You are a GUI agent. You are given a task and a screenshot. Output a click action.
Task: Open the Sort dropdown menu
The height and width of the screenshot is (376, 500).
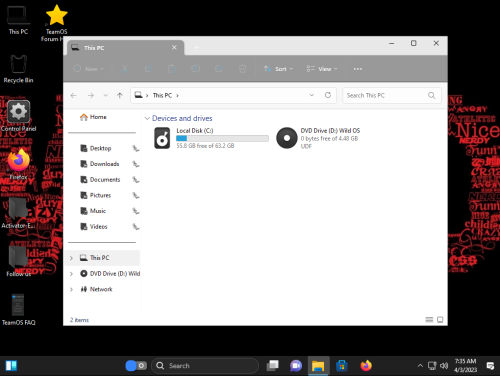click(x=278, y=69)
